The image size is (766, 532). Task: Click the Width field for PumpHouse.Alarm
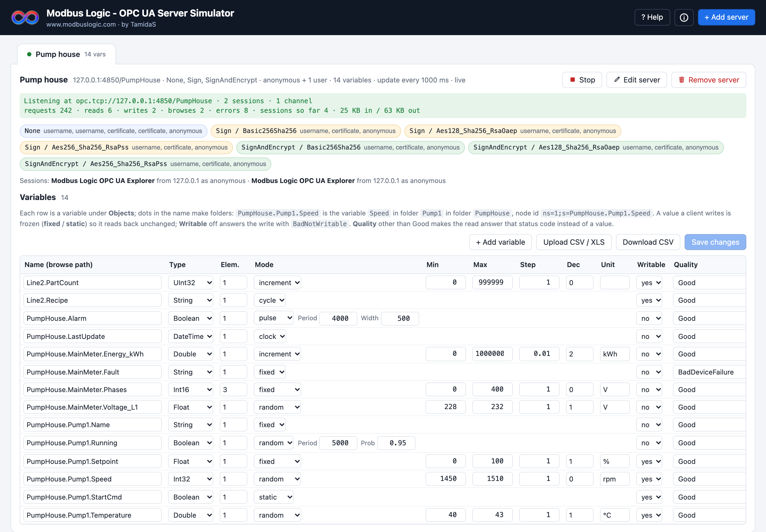400,318
